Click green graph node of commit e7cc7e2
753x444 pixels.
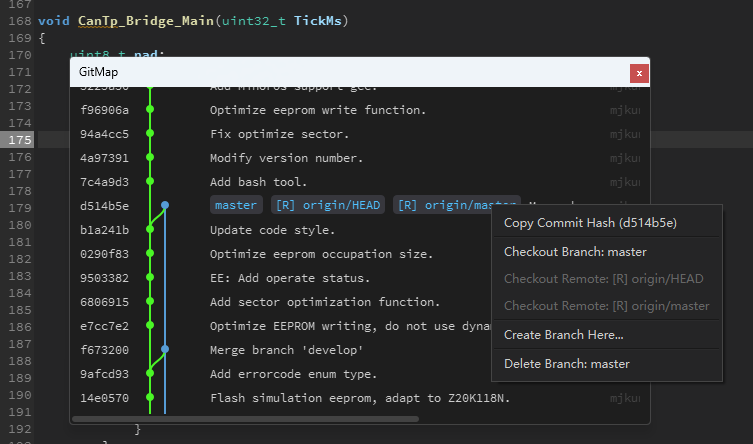[150, 325]
